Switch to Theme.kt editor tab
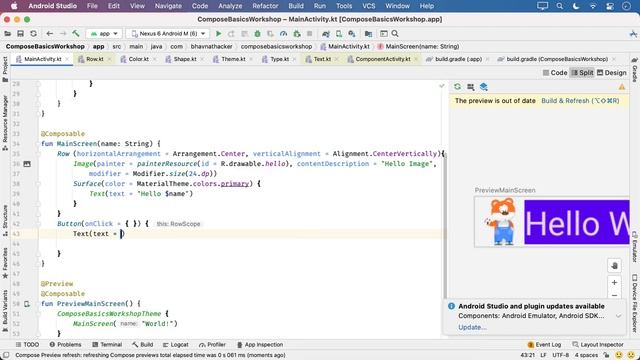Screen dimensions: 640x360 coord(233,59)
